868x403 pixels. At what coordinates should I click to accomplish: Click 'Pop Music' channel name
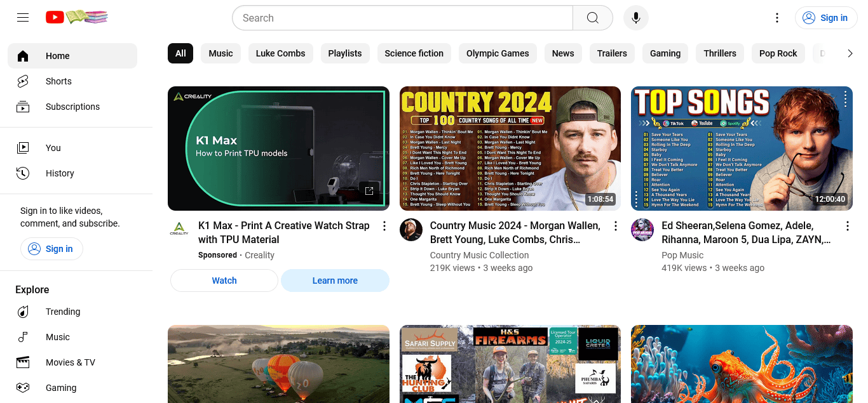pos(682,255)
